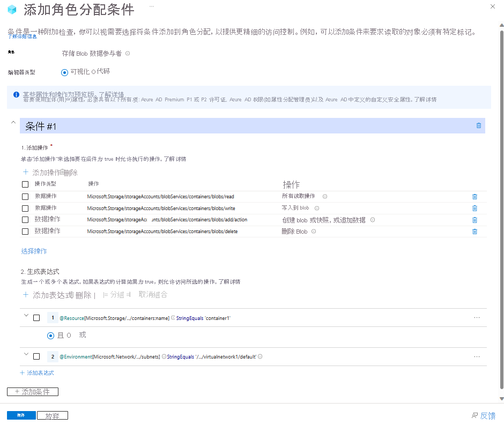
Task: Expand expression 2 chevron
Action: (x=25, y=354)
